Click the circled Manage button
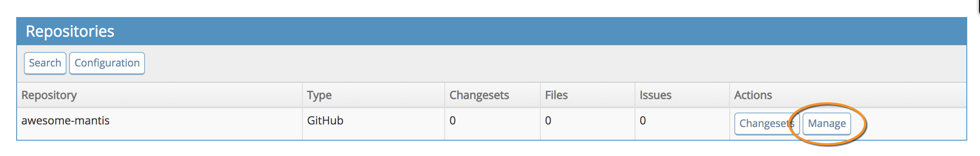The height and width of the screenshot is (156, 980). pos(826,124)
